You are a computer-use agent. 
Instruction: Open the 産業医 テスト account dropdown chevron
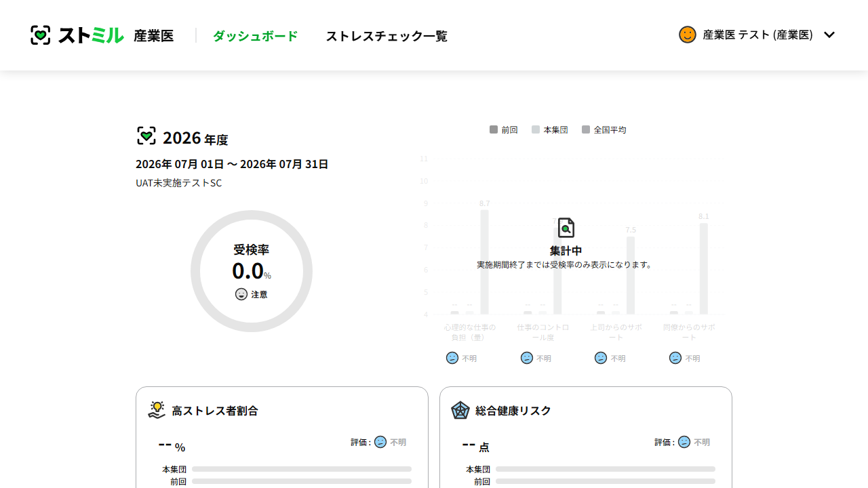pyautogui.click(x=829, y=35)
